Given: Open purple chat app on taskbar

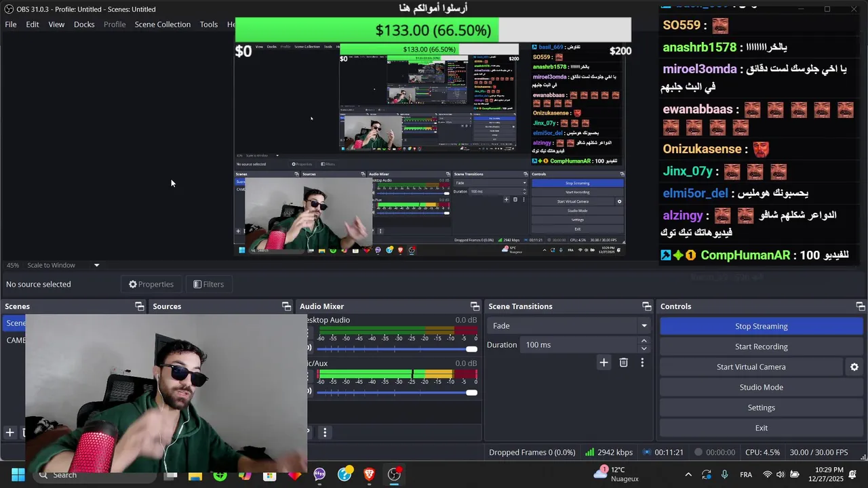Looking at the screenshot, I should pos(319,474).
